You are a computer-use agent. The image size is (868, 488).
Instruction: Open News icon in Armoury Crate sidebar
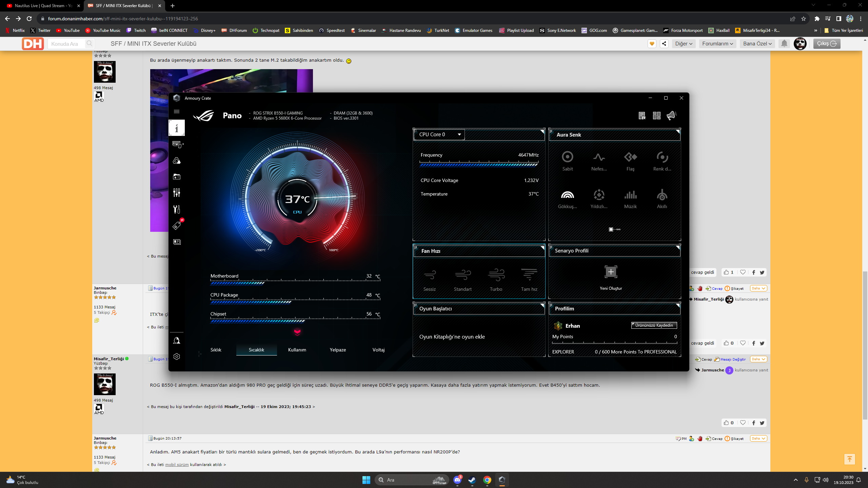177,242
